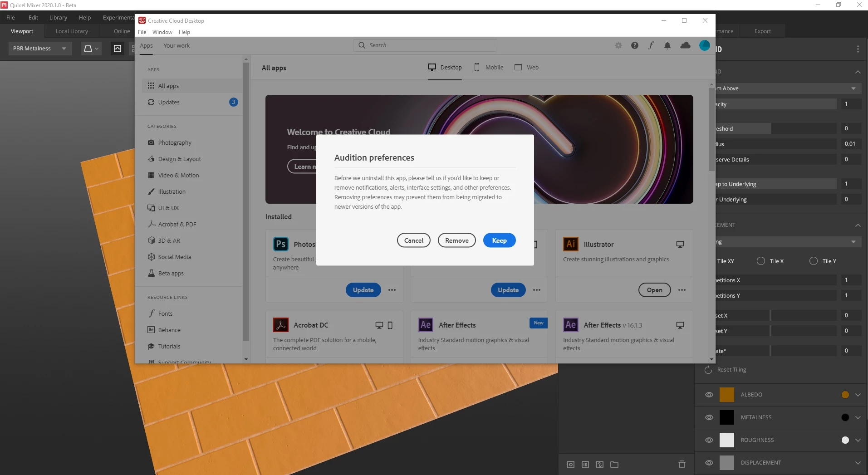Toggle DISPLACEMENT channel visibility eye
This screenshot has height=475, width=868.
click(709, 463)
